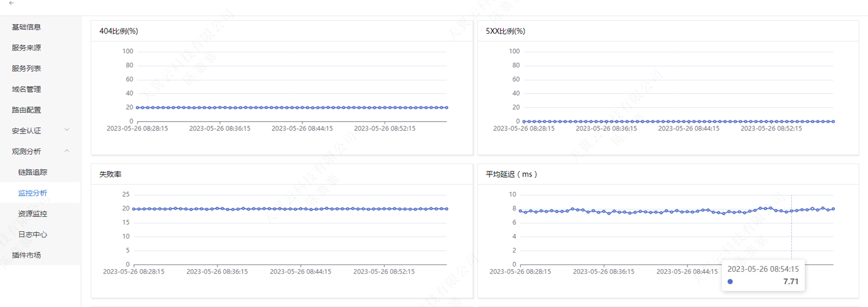The height and width of the screenshot is (307, 868).
Task: Collapse the 观测分析 submenu chevron
Action: click(66, 151)
